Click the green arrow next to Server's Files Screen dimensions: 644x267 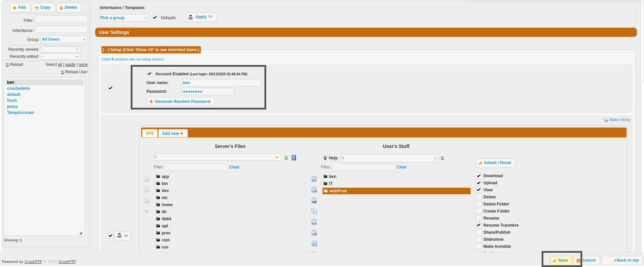[x=146, y=212]
